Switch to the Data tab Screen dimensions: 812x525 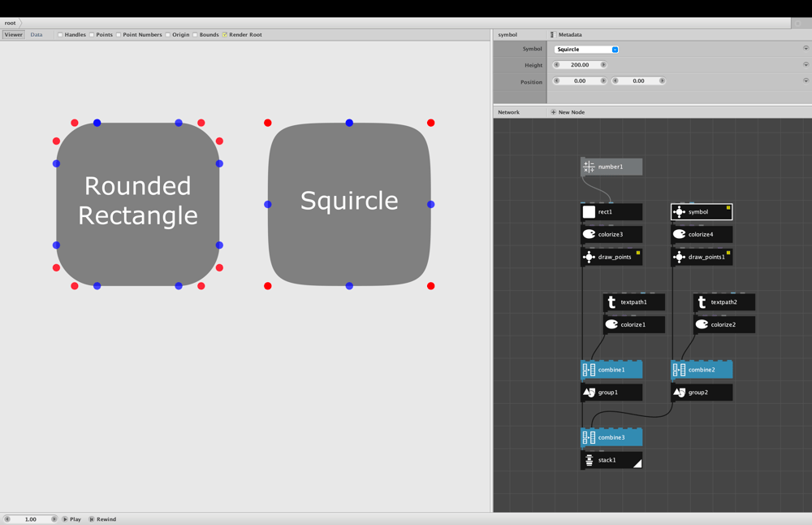click(x=37, y=35)
